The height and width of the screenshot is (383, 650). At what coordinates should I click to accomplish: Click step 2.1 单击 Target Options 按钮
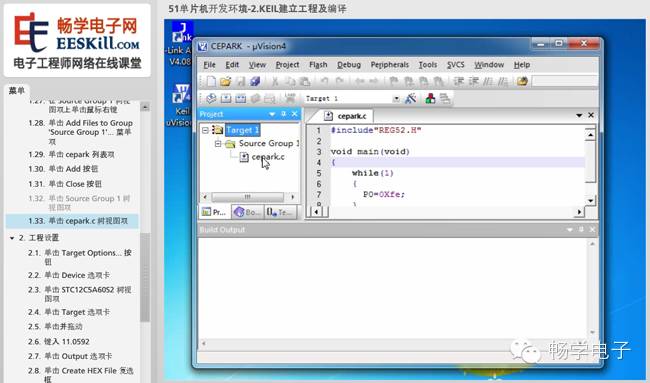coord(80,257)
